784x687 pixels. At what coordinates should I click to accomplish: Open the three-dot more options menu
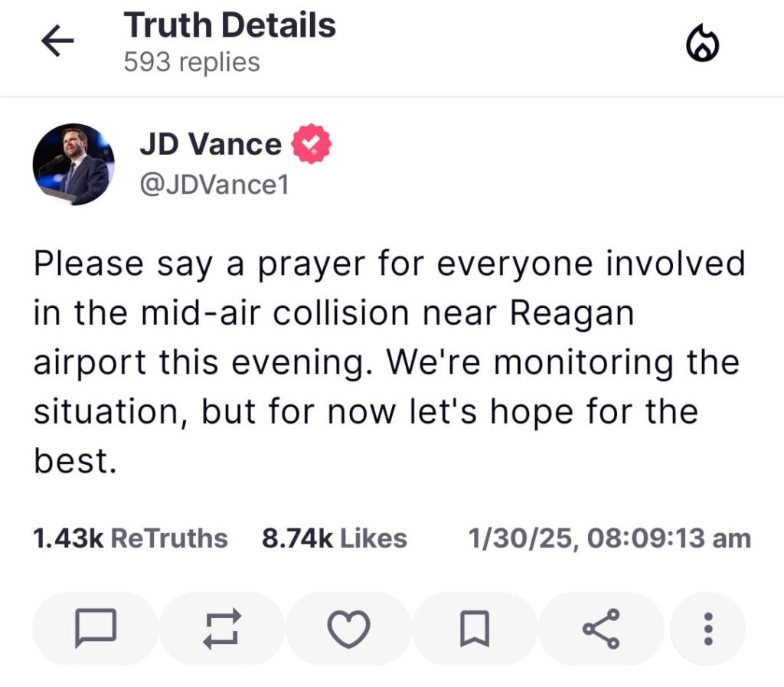pos(707,629)
